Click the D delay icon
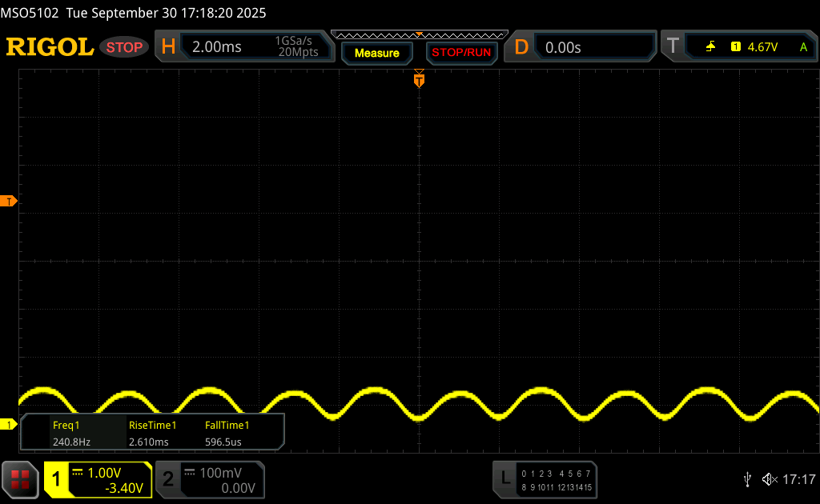Screen dimensions: 820x504 tap(521, 47)
